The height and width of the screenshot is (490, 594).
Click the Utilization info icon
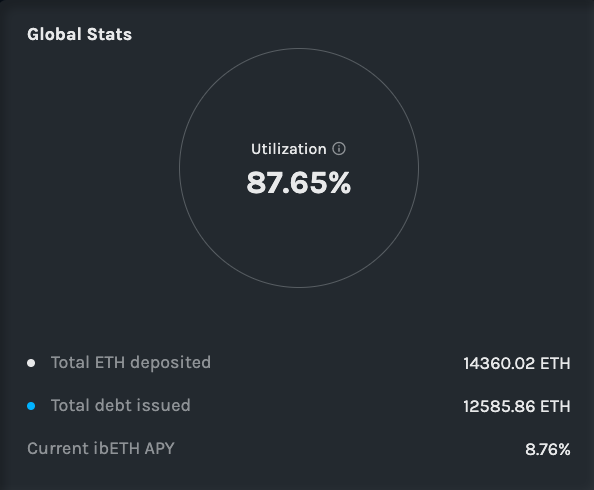pos(339,149)
